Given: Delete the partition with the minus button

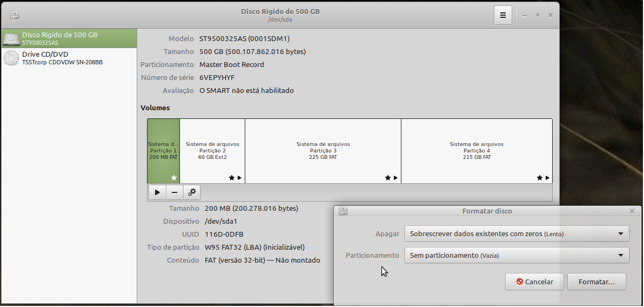Looking at the screenshot, I should tap(175, 192).
